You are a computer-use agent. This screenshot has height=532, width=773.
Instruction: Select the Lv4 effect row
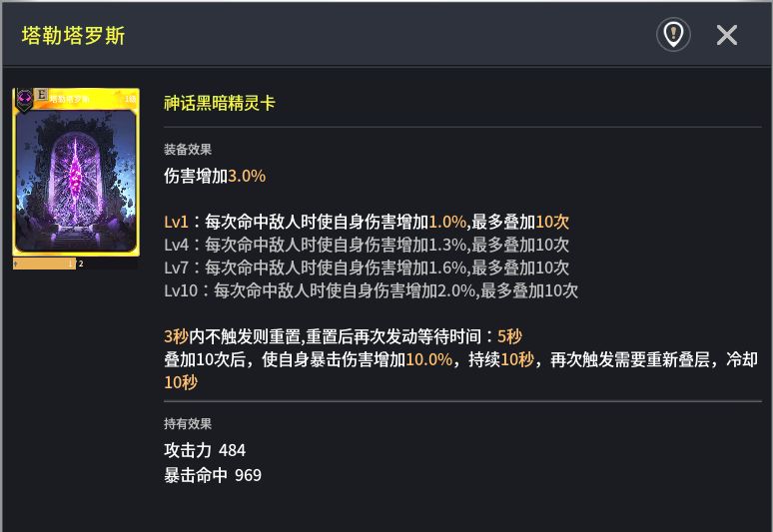367,245
